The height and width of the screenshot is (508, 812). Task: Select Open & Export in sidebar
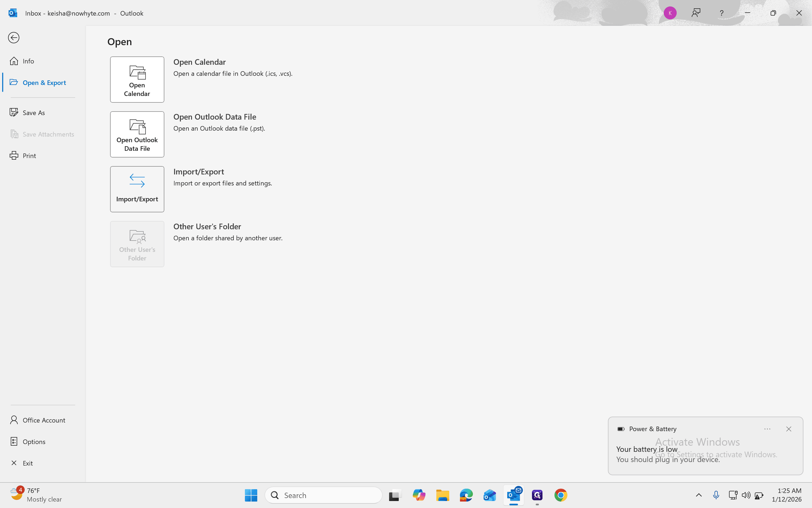click(x=43, y=83)
